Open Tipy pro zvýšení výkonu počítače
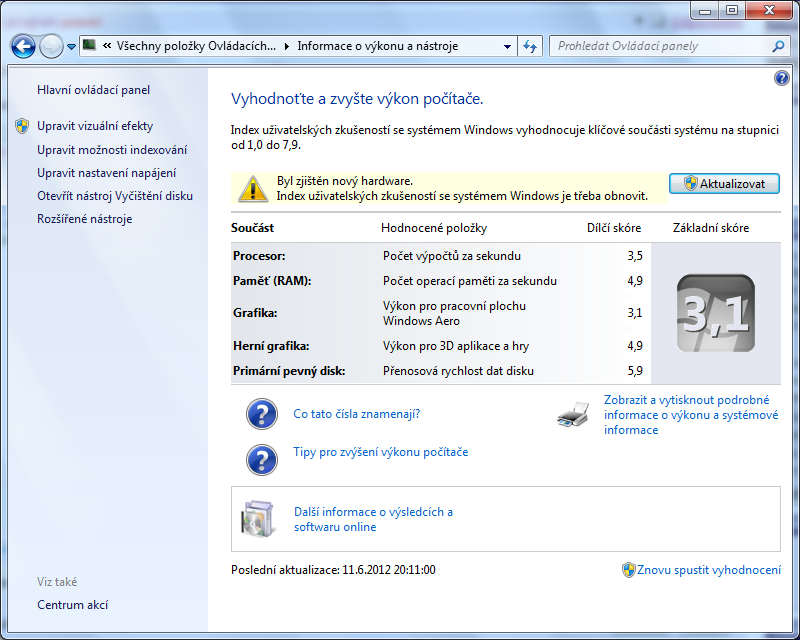The height and width of the screenshot is (640, 800). (x=381, y=452)
